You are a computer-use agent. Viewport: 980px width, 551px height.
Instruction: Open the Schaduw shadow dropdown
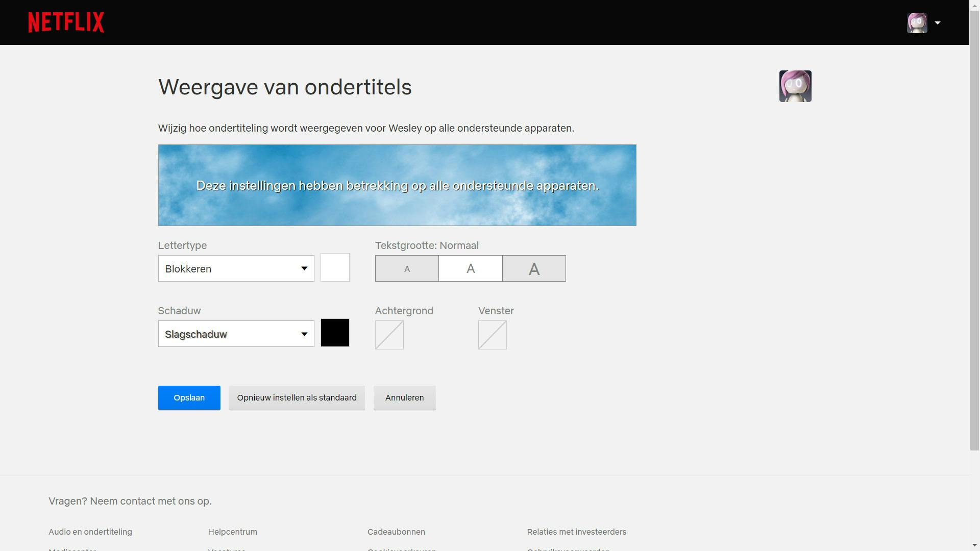coord(236,334)
